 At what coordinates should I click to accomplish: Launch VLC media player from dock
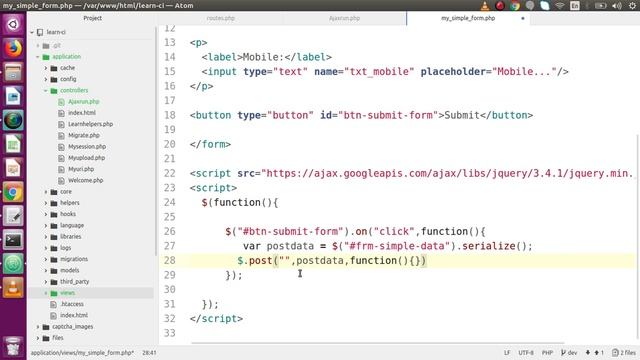tap(13, 288)
